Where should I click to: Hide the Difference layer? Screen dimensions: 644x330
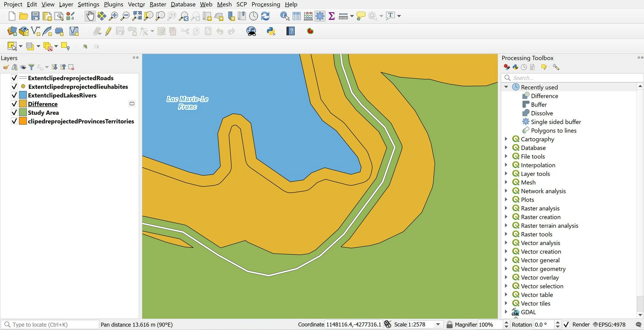coord(14,104)
